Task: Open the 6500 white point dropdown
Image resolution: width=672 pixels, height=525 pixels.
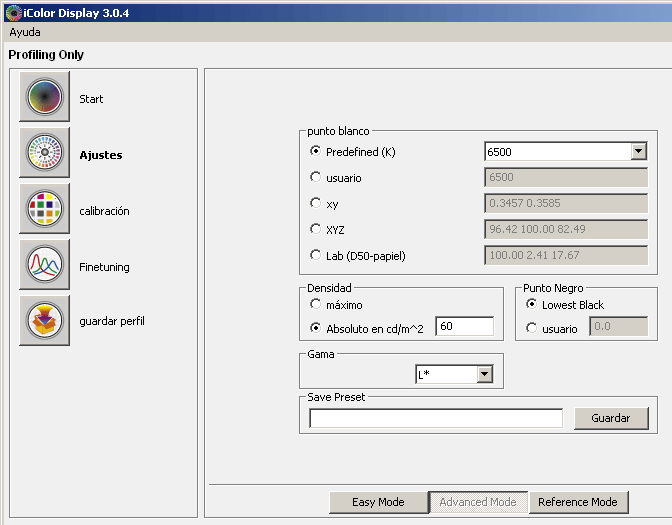Action: tap(638, 152)
